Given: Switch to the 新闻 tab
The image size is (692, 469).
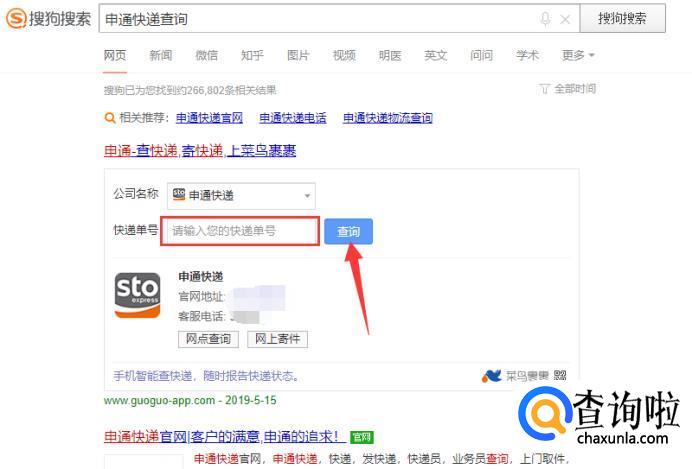Looking at the screenshot, I should click(x=161, y=56).
